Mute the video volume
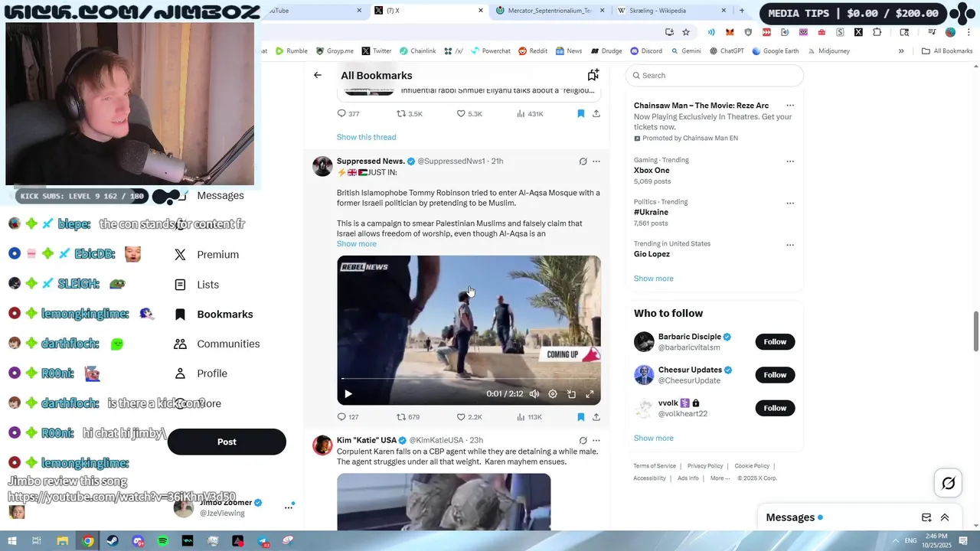980x551 pixels. coord(534,394)
